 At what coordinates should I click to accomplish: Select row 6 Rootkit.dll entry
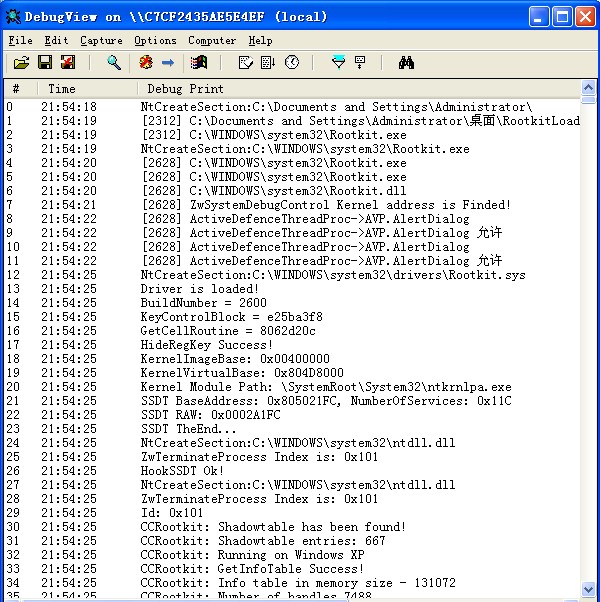tap(292, 191)
